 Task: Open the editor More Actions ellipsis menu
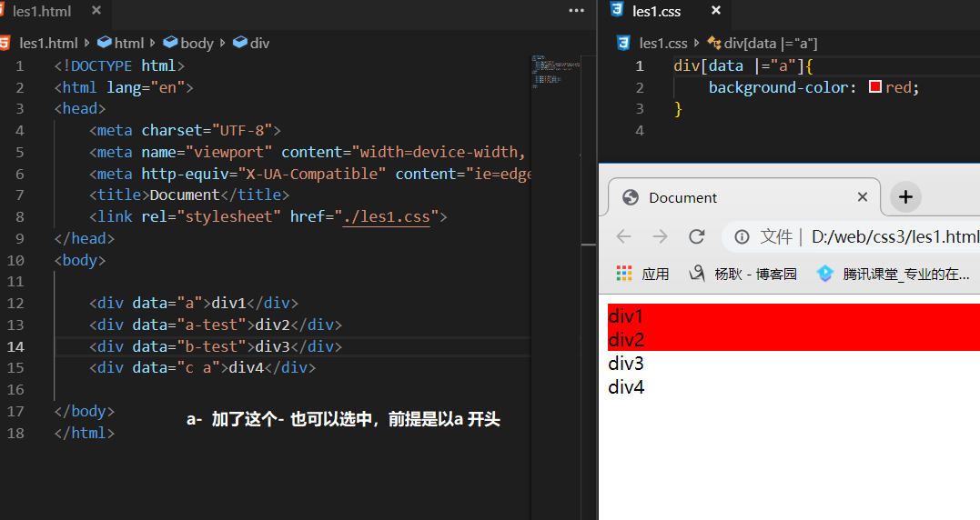(577, 11)
